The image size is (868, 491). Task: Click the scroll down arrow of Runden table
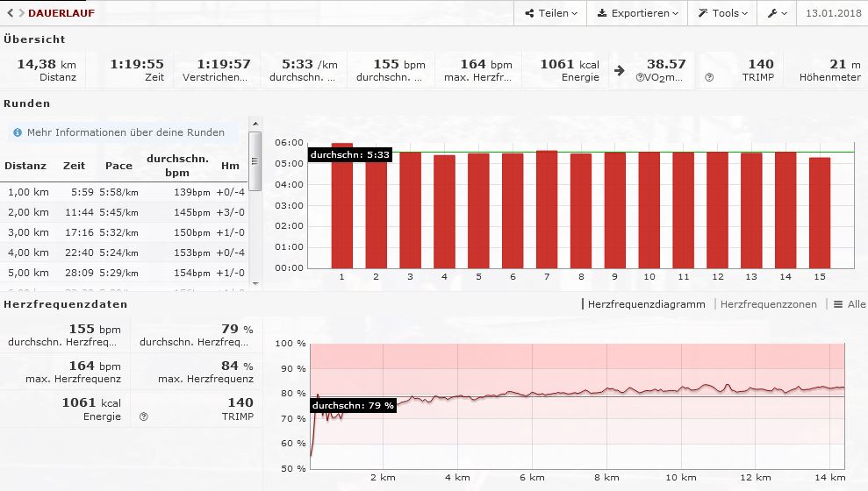pos(255,283)
